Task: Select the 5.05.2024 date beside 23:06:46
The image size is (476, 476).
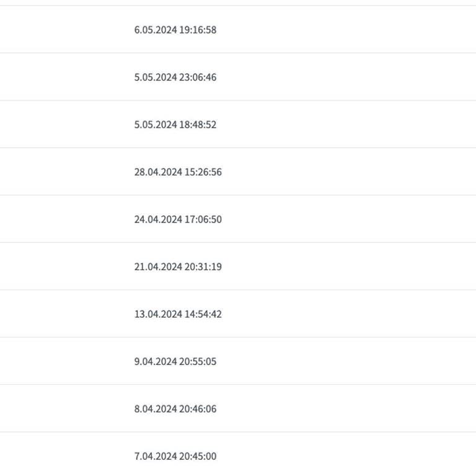Action: pos(156,77)
